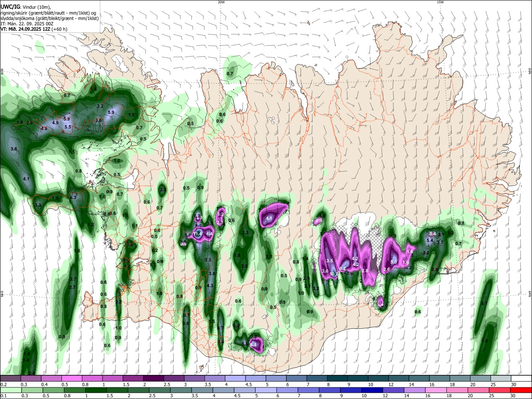The image size is (532, 399).
Task: Click the 4.7 value in the southwest
Action: coord(221,328)
